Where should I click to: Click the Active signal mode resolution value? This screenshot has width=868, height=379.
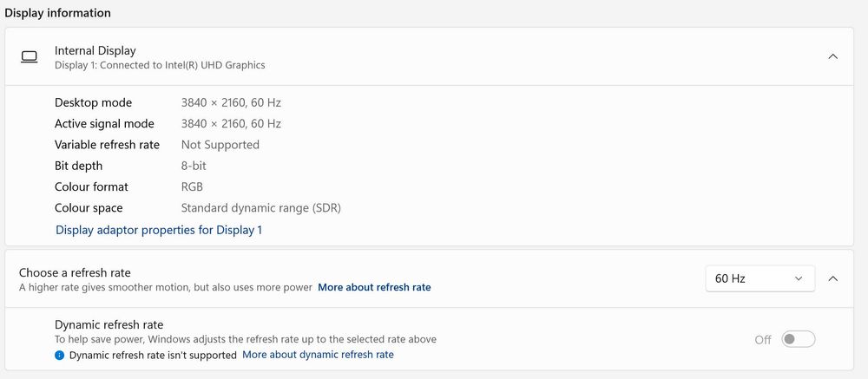[x=231, y=123]
